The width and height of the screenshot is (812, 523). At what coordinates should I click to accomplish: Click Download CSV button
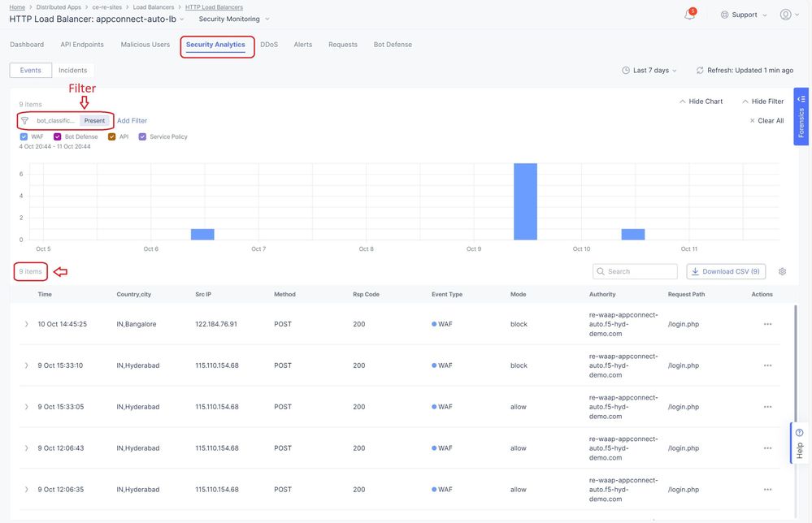tap(726, 272)
